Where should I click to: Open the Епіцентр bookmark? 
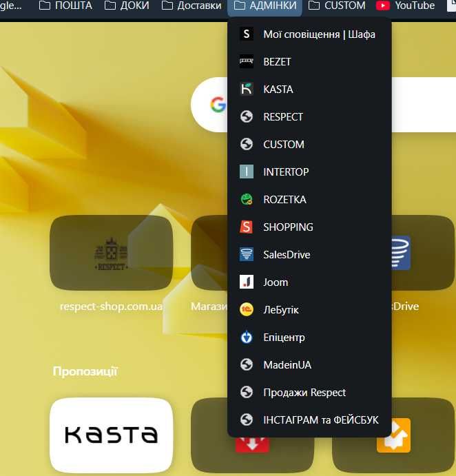coord(309,338)
